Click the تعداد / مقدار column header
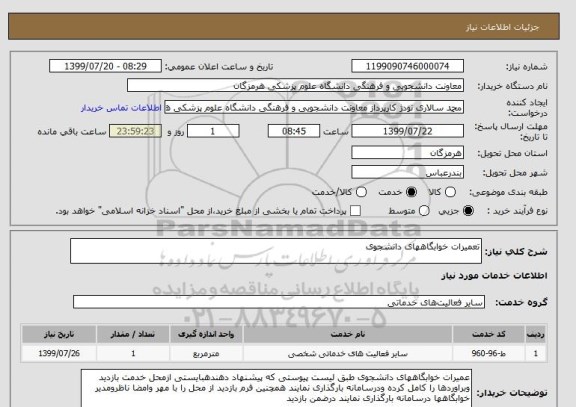This screenshot has height=407, width=576. [x=133, y=334]
